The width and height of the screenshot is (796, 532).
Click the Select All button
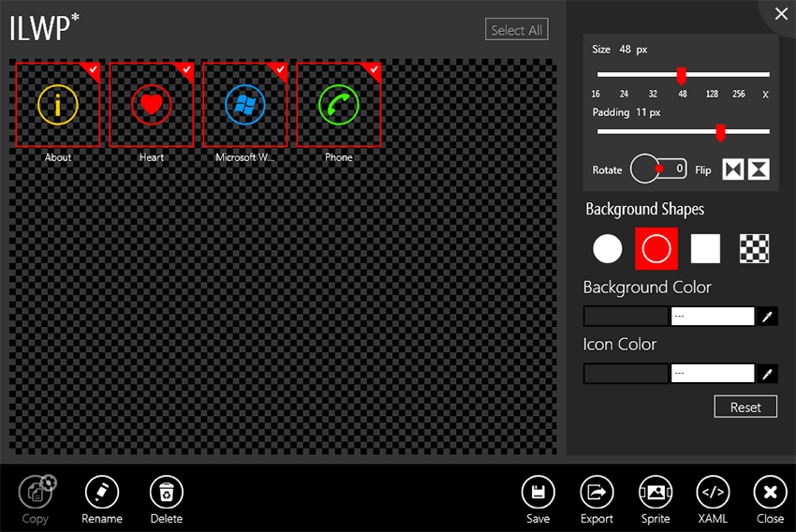(516, 30)
